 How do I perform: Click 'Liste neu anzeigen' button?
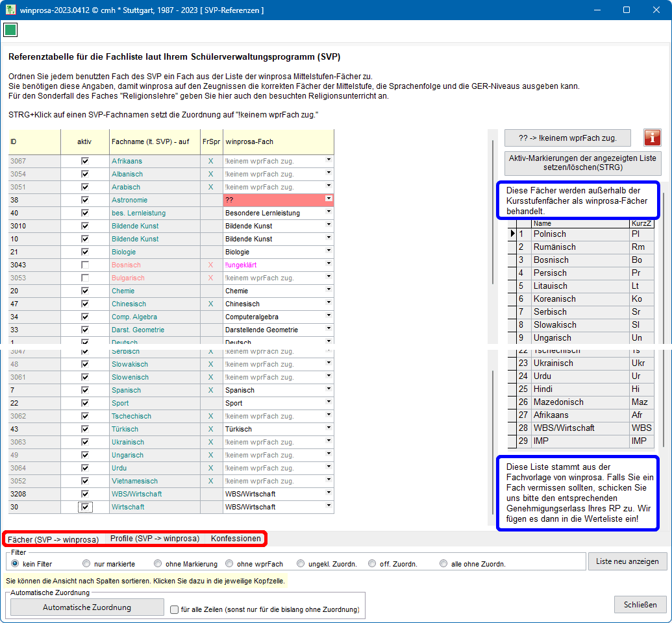[x=627, y=561]
